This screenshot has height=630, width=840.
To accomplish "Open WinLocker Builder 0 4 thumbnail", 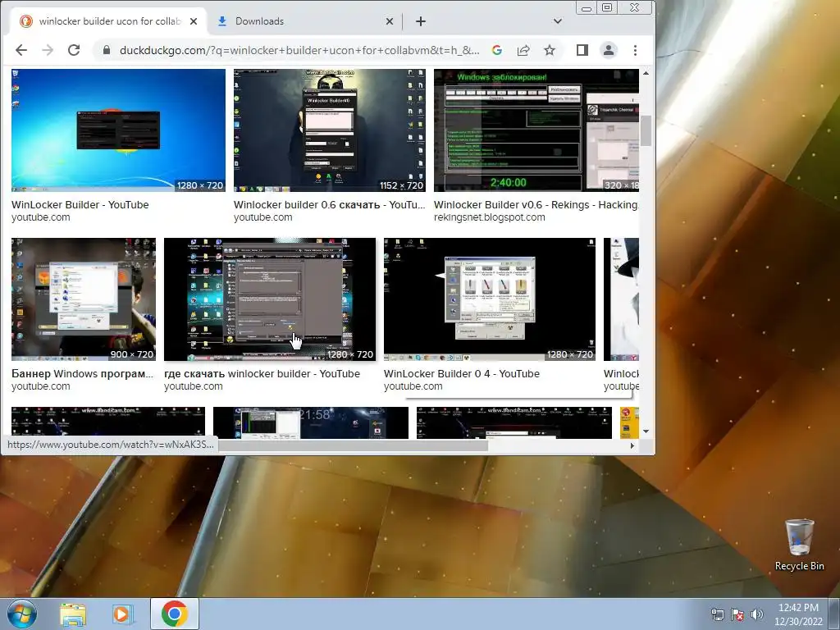I will click(490, 299).
